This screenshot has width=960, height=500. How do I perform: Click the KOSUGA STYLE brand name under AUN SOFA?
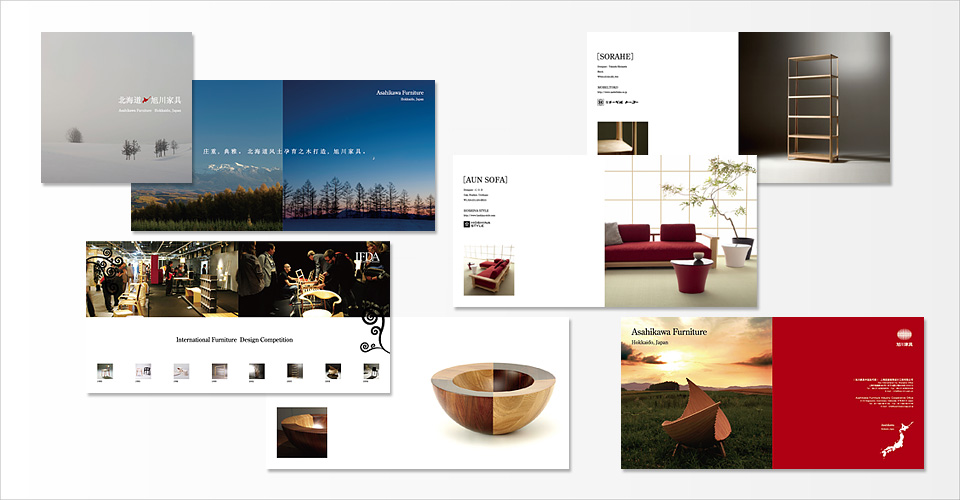click(476, 211)
